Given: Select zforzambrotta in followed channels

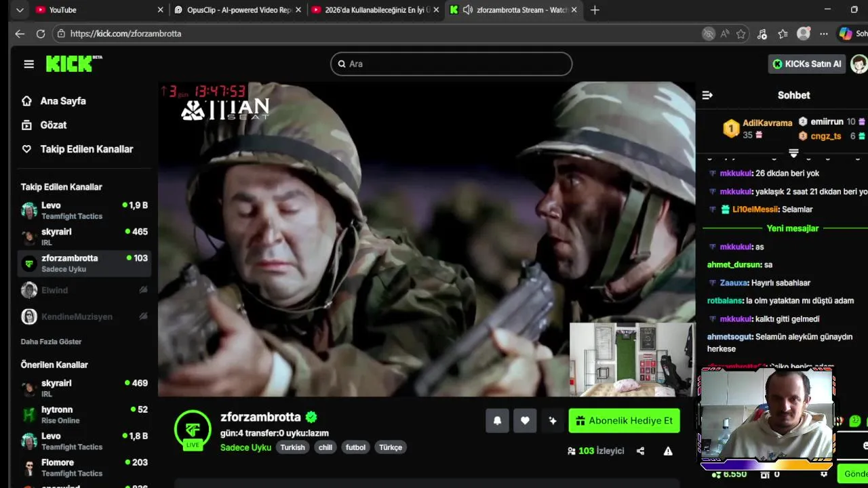Looking at the screenshot, I should (84, 263).
